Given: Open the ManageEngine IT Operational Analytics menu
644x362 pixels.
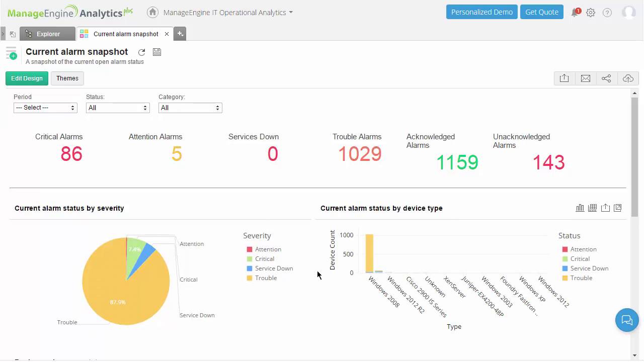Looking at the screenshot, I should (225, 13).
